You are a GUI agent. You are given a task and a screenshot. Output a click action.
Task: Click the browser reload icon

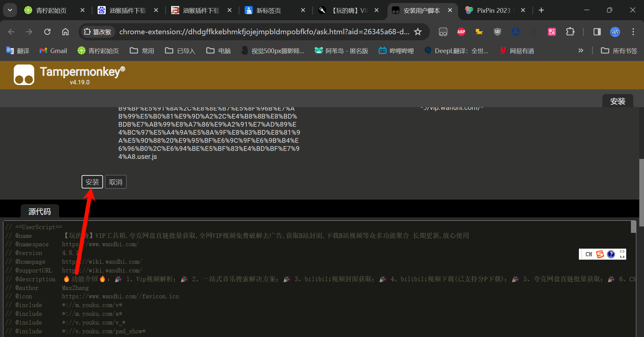pos(47,32)
